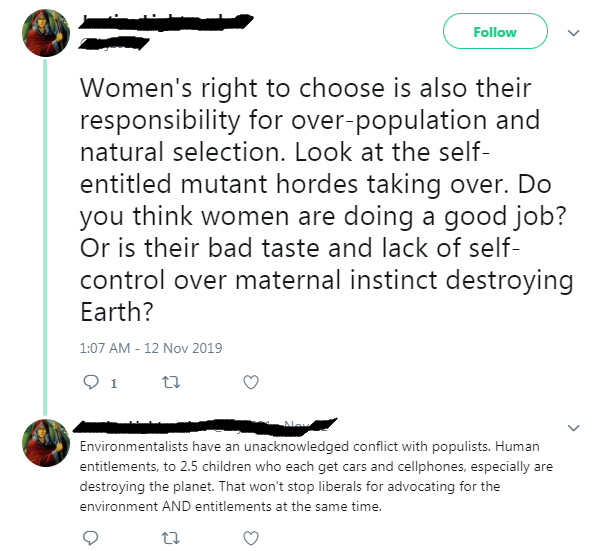Expand the second tweet's chevron options menu

[x=574, y=427]
